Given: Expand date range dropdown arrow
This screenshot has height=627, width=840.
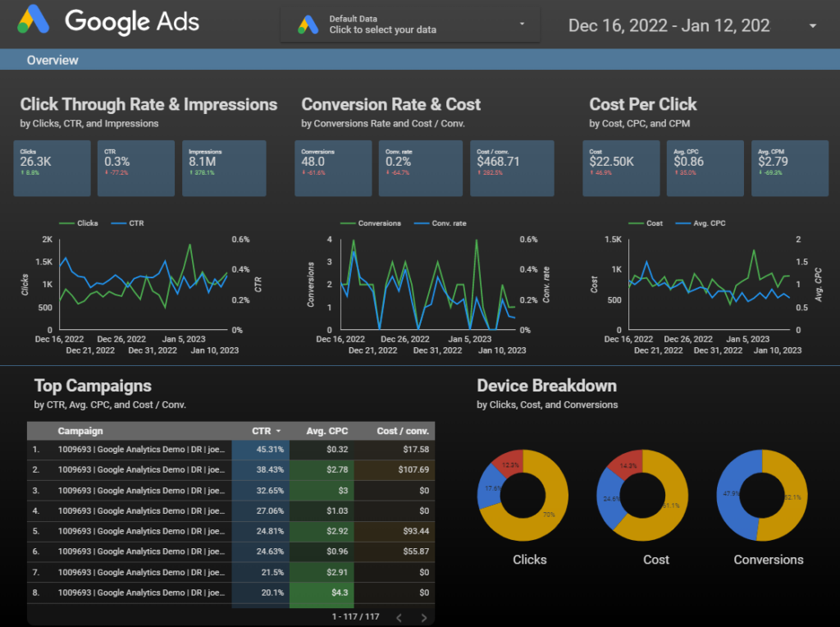Looking at the screenshot, I should [812, 25].
